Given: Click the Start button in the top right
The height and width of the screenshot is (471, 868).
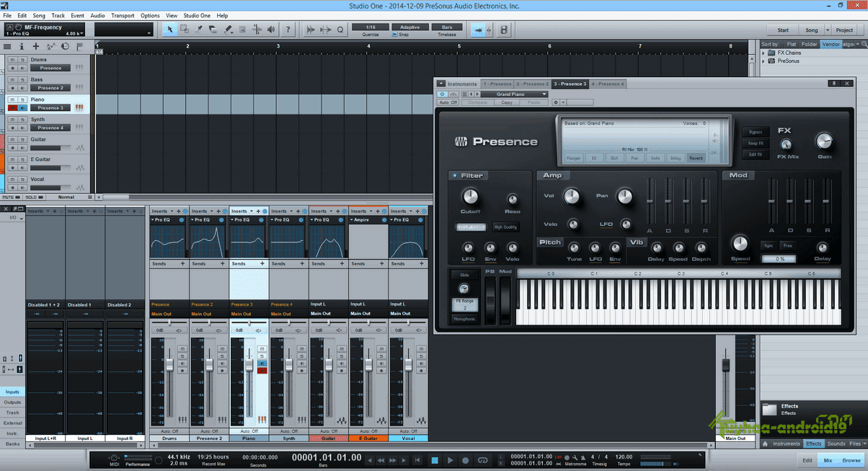Looking at the screenshot, I should coord(783,30).
